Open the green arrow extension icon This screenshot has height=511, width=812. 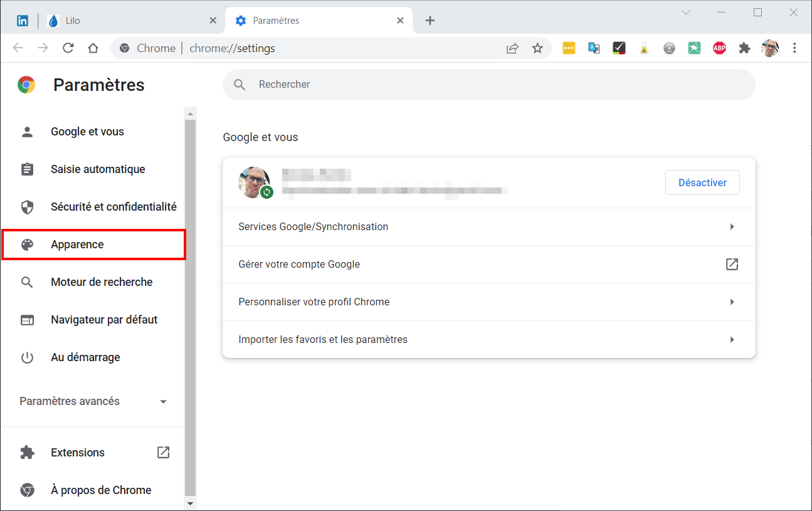click(694, 48)
